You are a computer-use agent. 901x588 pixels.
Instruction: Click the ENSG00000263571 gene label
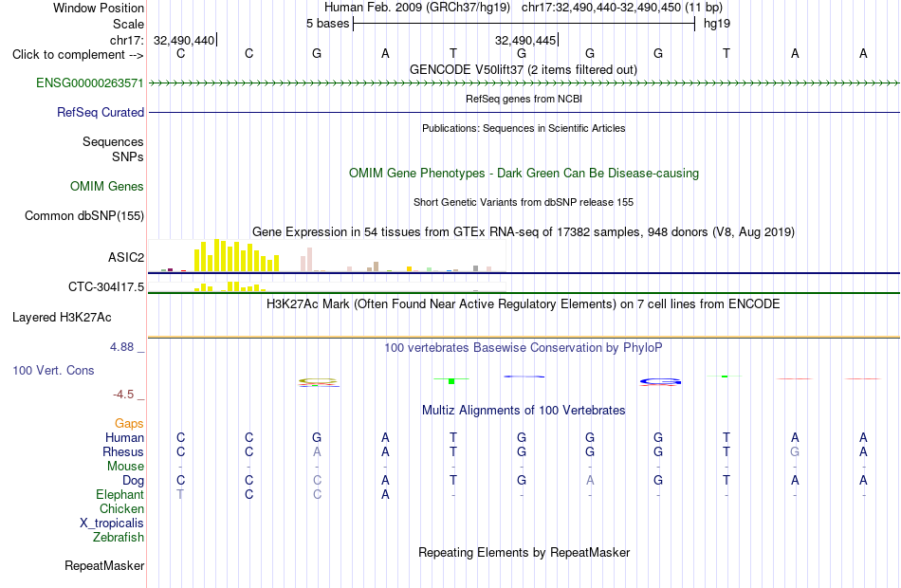pos(90,83)
